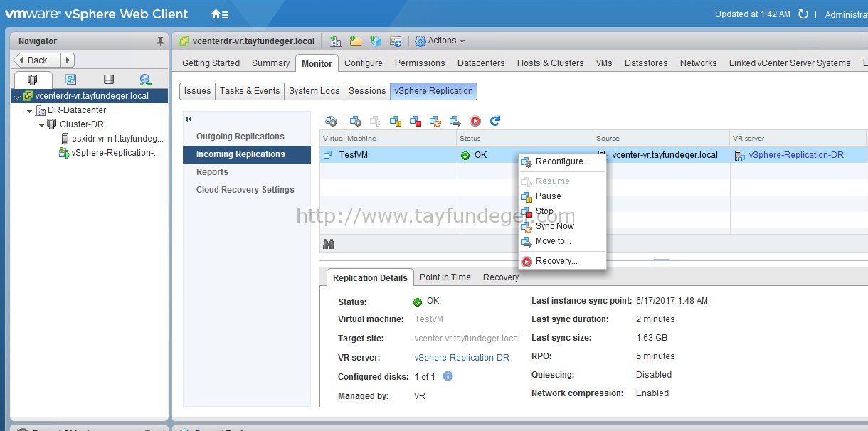Switch to Tasks & Events sub-tab

point(250,91)
